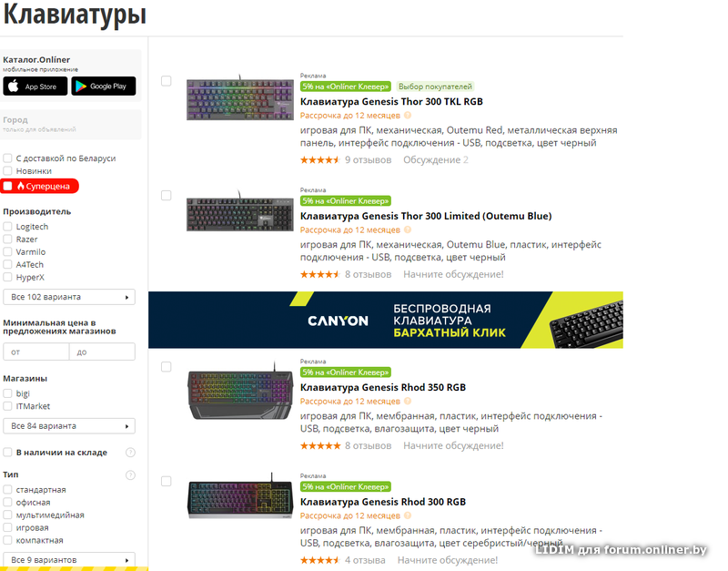The height and width of the screenshot is (571, 728).
Task: Open the 'Город' city selector
Action: (x=72, y=124)
